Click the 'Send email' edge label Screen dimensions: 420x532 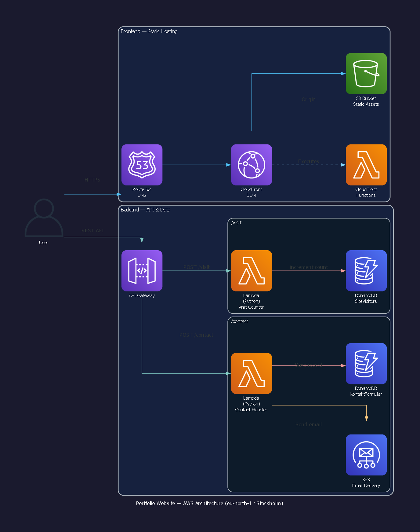pos(309,424)
